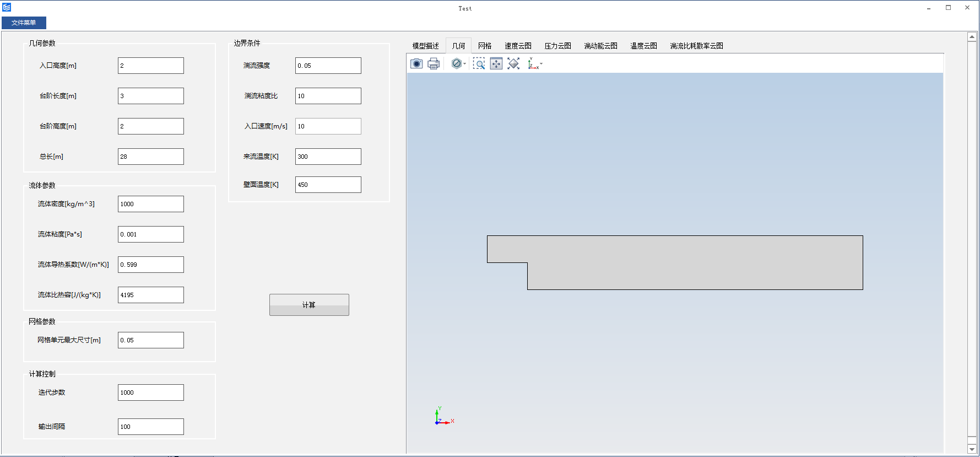Open the transparency/render style icon
The width and height of the screenshot is (980, 457).
click(x=456, y=64)
